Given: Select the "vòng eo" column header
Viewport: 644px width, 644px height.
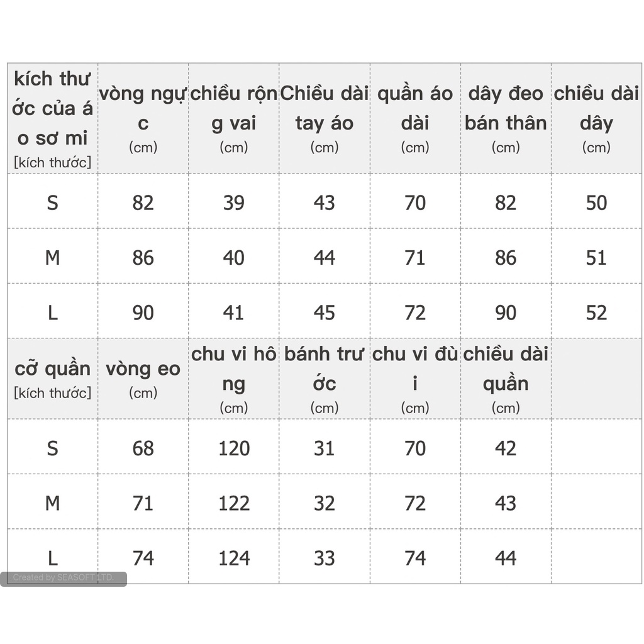Looking at the screenshot, I should (x=143, y=379).
